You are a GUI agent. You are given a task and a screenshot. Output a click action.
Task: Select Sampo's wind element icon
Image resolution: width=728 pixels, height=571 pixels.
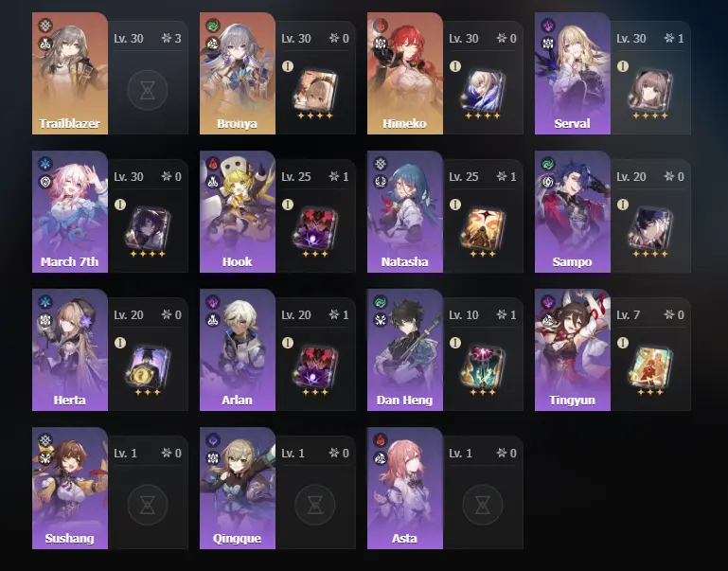tap(548, 164)
